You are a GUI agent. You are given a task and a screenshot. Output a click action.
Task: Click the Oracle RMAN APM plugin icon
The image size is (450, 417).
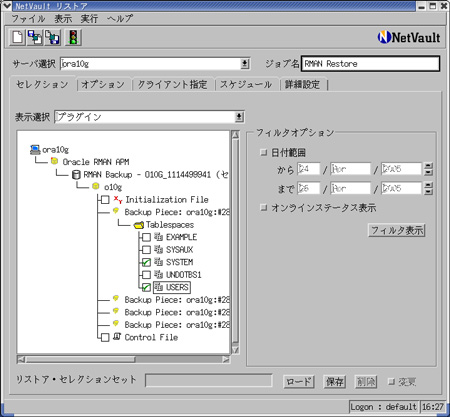coord(54,161)
